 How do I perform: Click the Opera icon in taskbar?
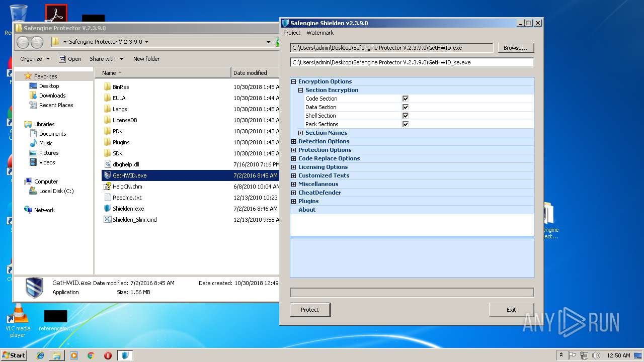[x=108, y=355]
